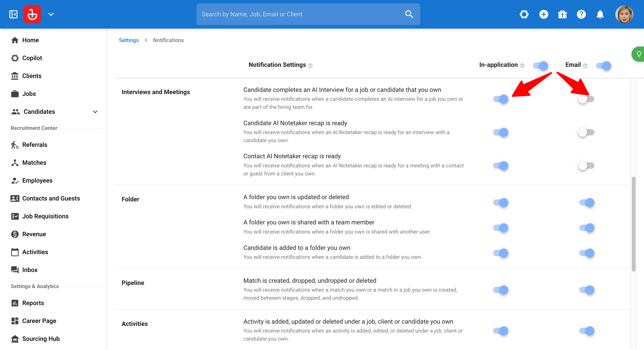Click the vertical scrollbar thumb
Image resolution: width=644 pixels, height=350 pixels.
633,224
